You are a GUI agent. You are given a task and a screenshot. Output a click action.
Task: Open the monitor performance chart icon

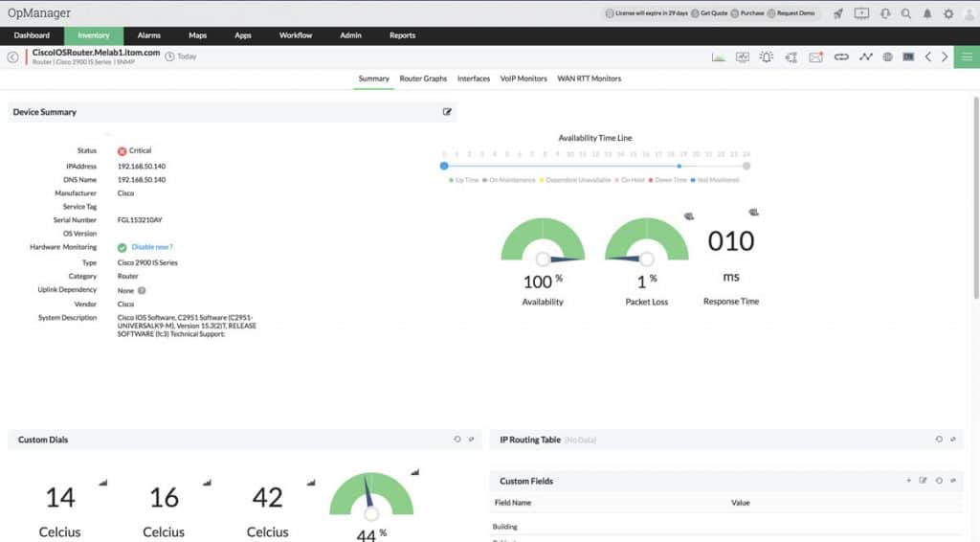point(743,56)
